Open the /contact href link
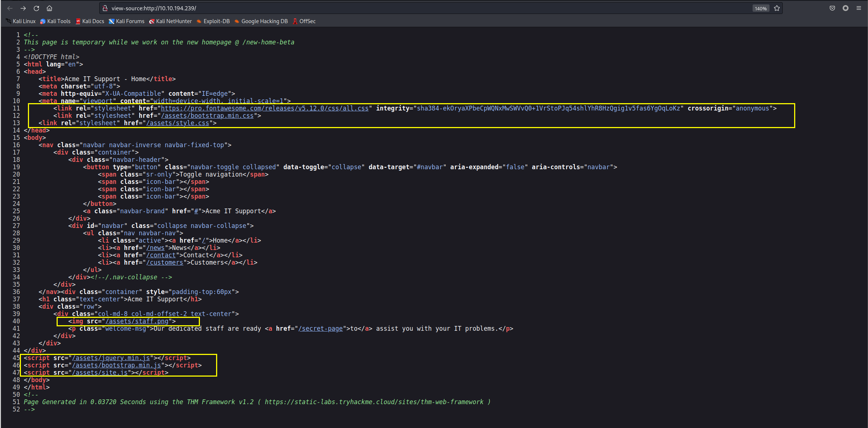The image size is (868, 428). (x=161, y=255)
